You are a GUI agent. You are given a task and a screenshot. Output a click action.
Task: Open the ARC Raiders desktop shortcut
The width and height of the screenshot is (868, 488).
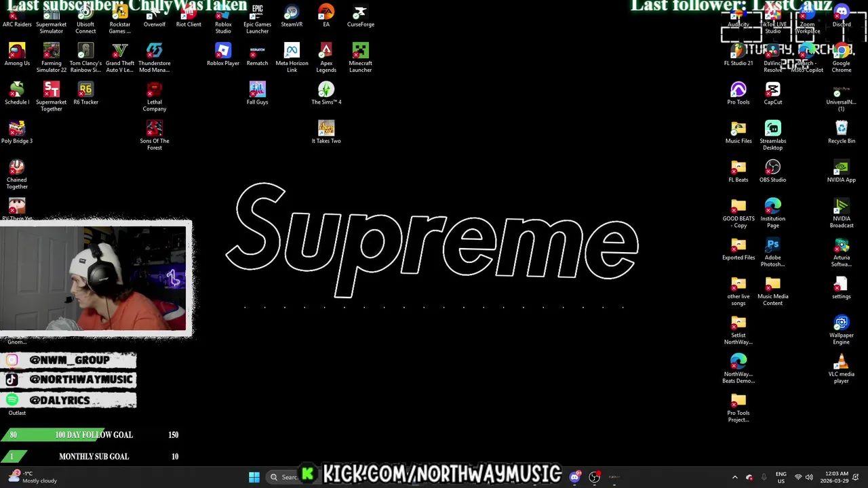point(17,17)
